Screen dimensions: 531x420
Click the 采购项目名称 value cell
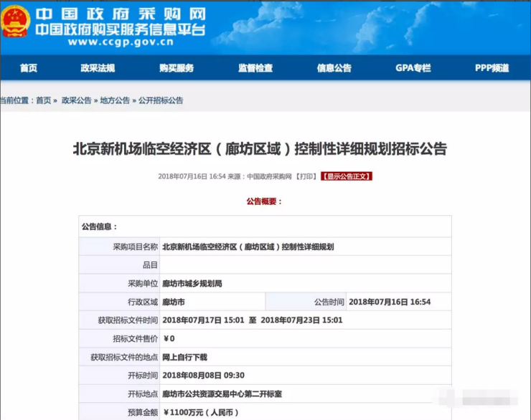tap(306, 247)
